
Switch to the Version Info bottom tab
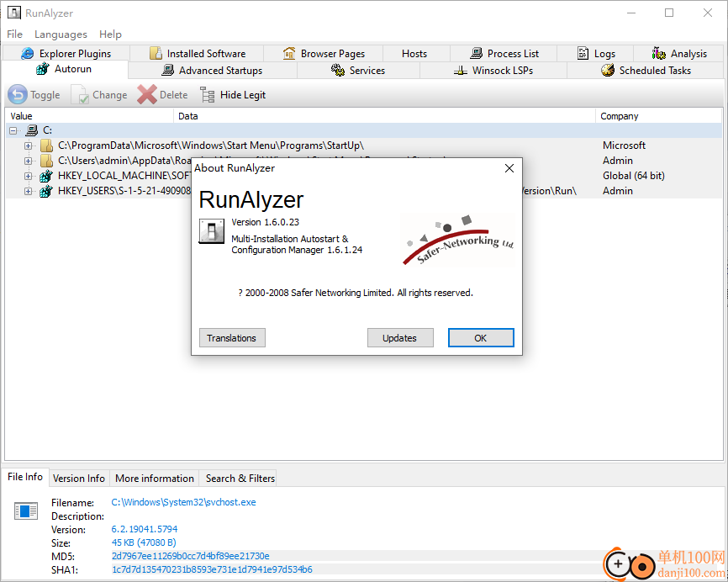coord(79,479)
